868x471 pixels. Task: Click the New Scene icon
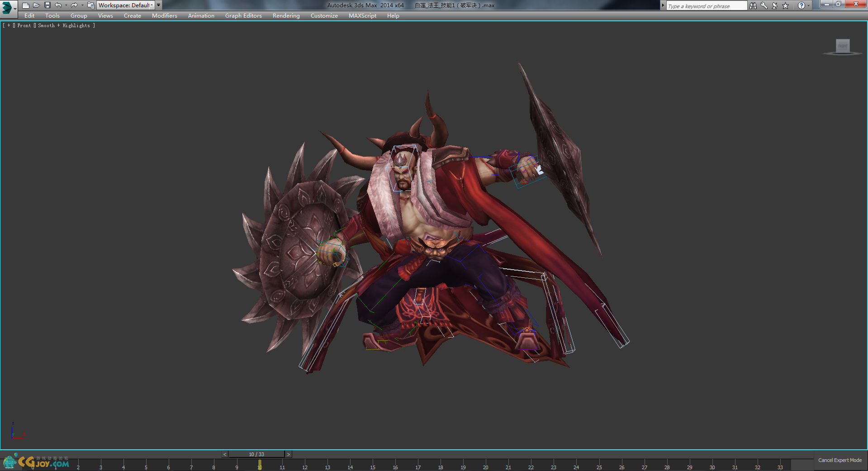click(x=26, y=5)
